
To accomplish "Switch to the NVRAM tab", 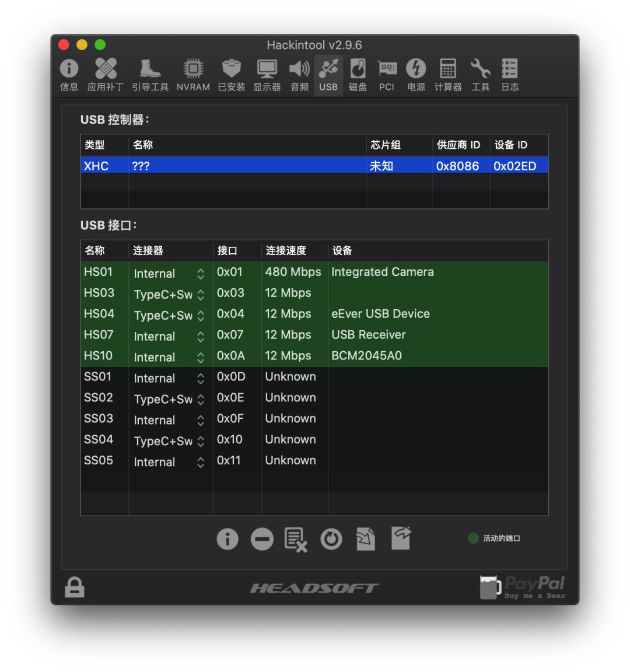I will tap(193, 75).
